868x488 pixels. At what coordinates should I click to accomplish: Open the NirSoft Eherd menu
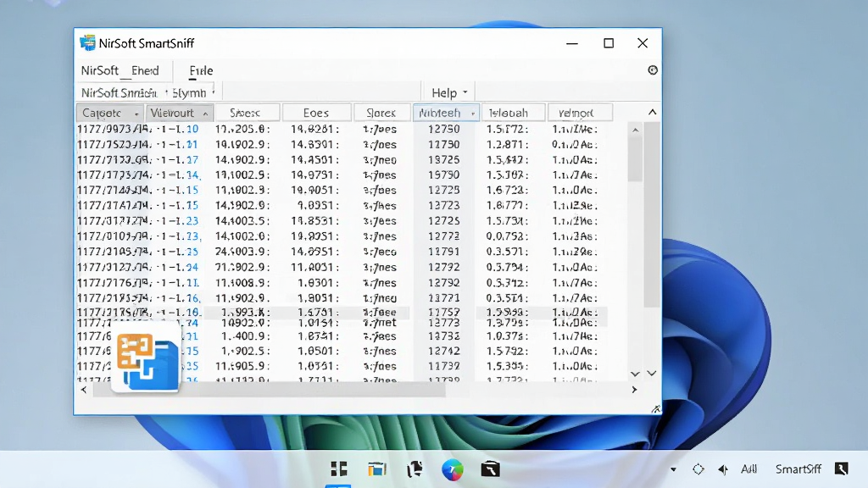pos(120,71)
